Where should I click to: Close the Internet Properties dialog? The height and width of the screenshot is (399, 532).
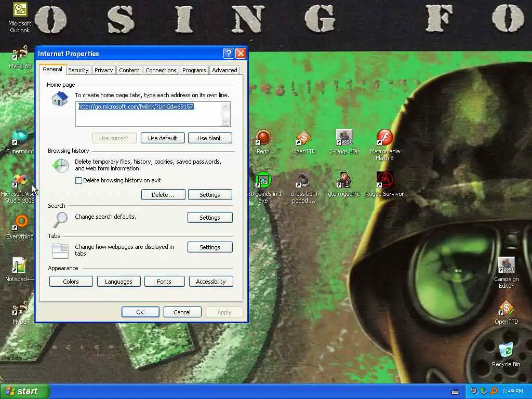tap(241, 54)
